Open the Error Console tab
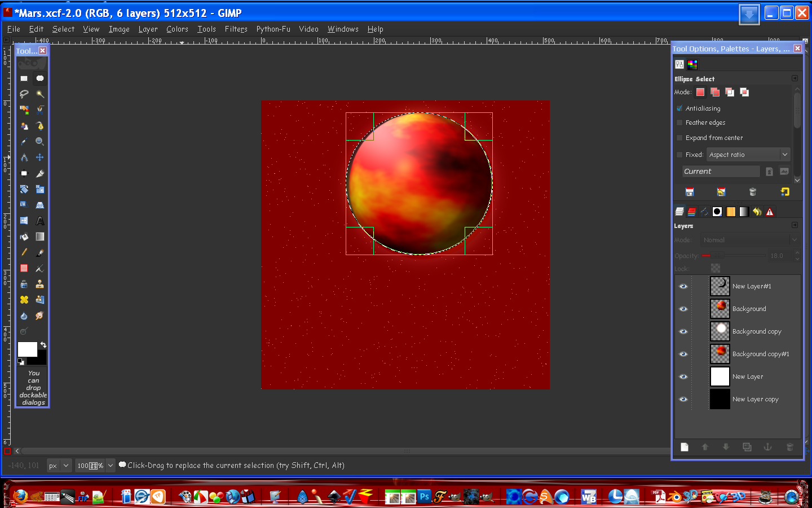 pos(770,212)
